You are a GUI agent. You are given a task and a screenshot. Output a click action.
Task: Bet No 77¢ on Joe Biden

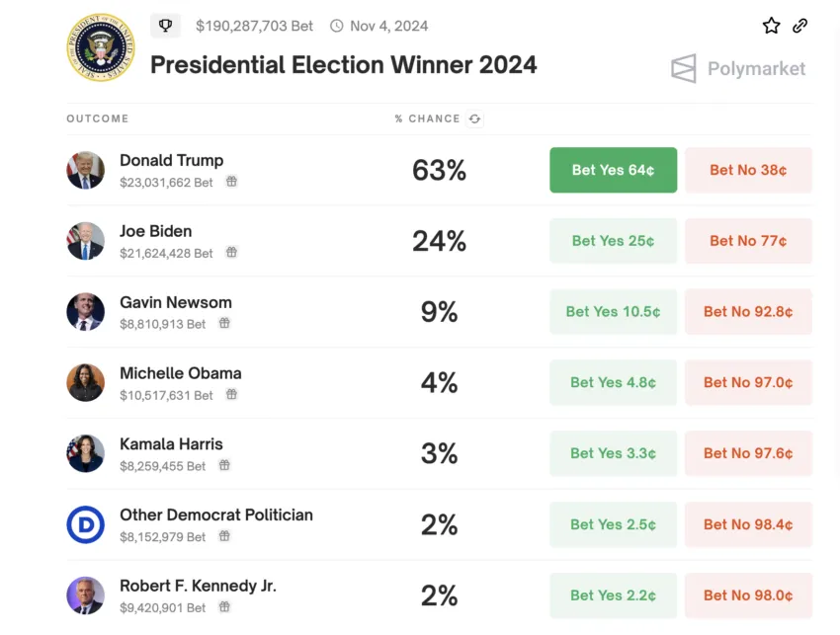coord(748,240)
